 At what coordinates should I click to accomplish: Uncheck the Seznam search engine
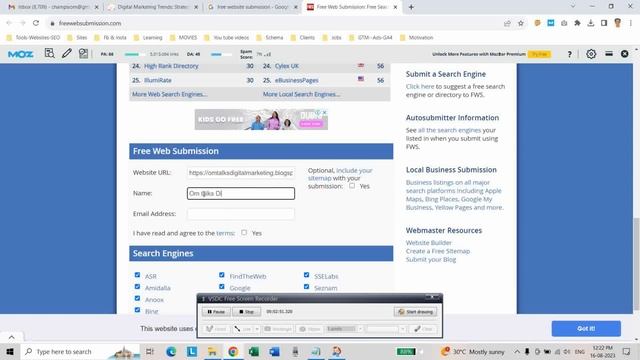tap(307, 287)
